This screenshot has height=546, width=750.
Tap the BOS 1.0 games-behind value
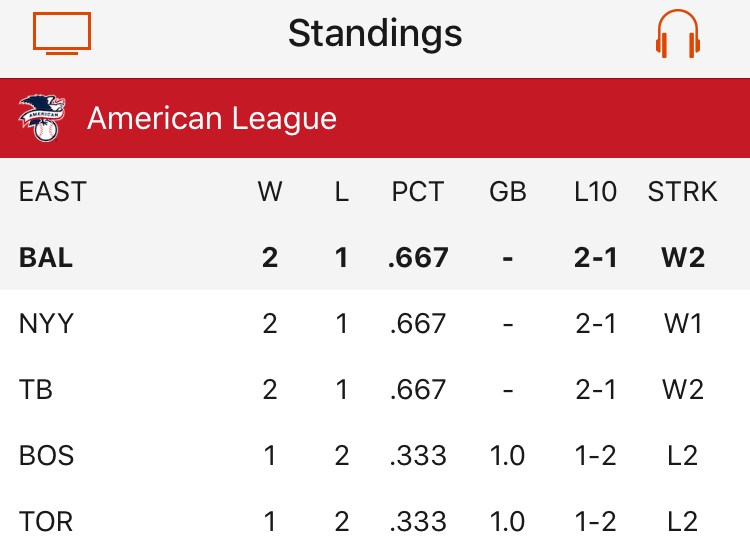pyautogui.click(x=508, y=455)
